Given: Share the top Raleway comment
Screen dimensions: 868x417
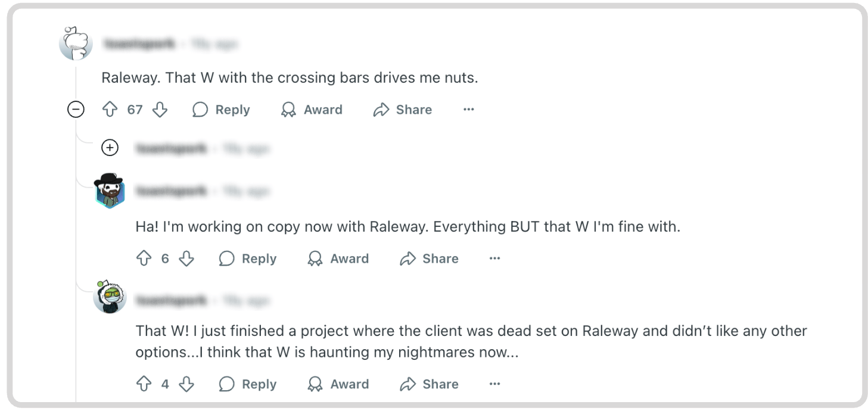Looking at the screenshot, I should [402, 110].
